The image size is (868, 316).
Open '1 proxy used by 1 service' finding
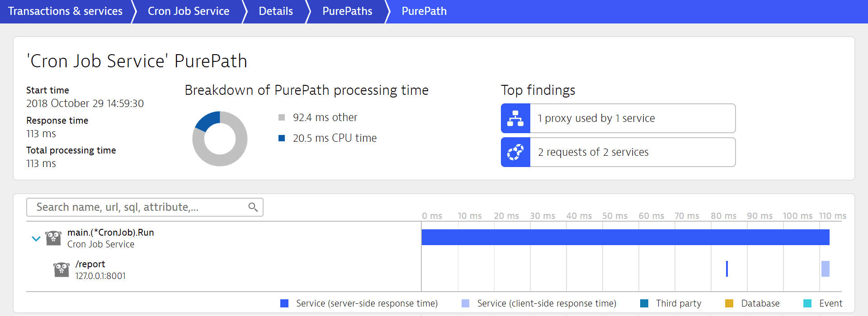[618, 118]
